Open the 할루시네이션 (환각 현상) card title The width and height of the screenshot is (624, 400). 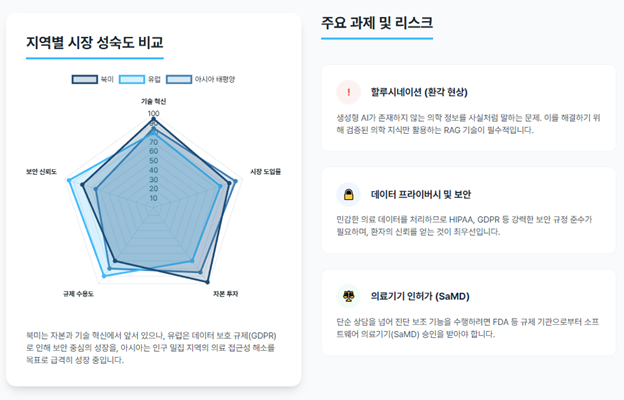419,92
